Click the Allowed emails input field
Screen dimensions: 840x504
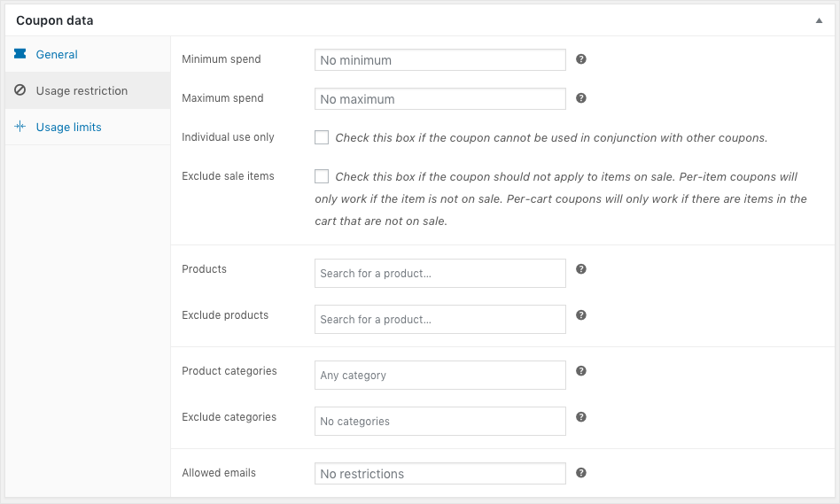[439, 474]
